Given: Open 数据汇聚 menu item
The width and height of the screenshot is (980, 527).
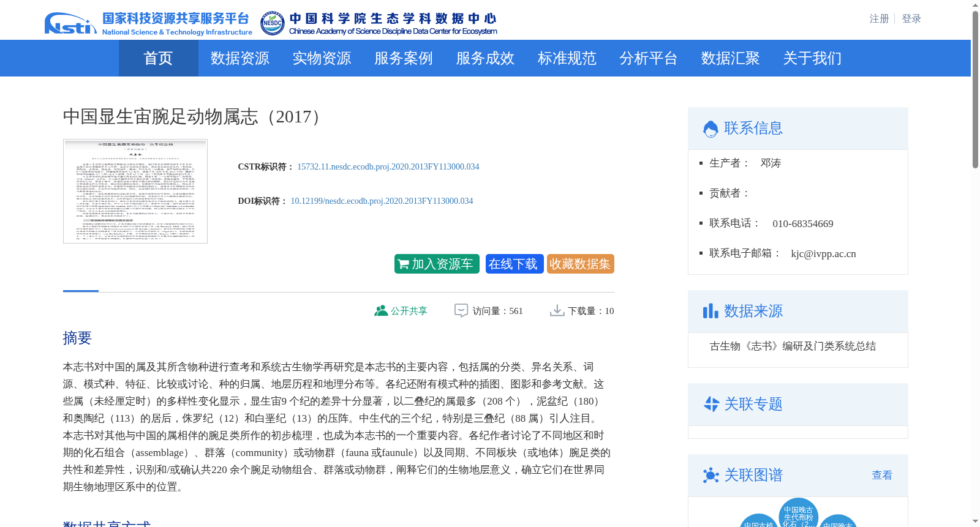Looking at the screenshot, I should 730,58.
